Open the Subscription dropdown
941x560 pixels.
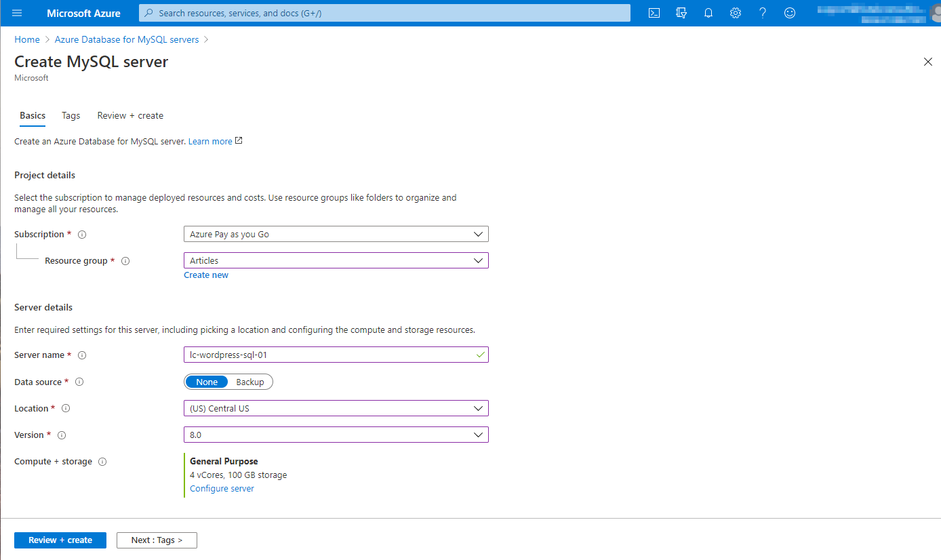click(336, 234)
